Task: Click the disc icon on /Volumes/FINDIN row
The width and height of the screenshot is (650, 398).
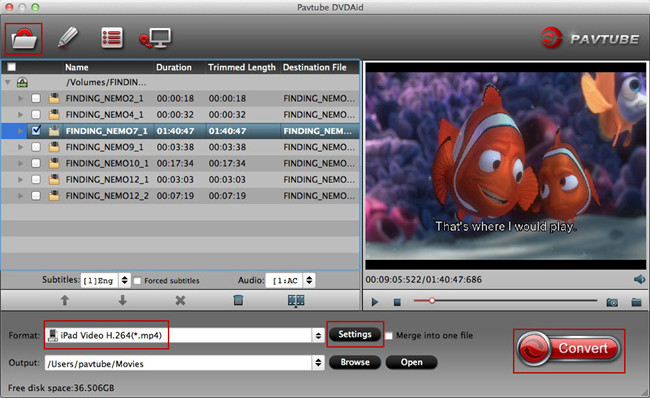Action: [x=22, y=82]
